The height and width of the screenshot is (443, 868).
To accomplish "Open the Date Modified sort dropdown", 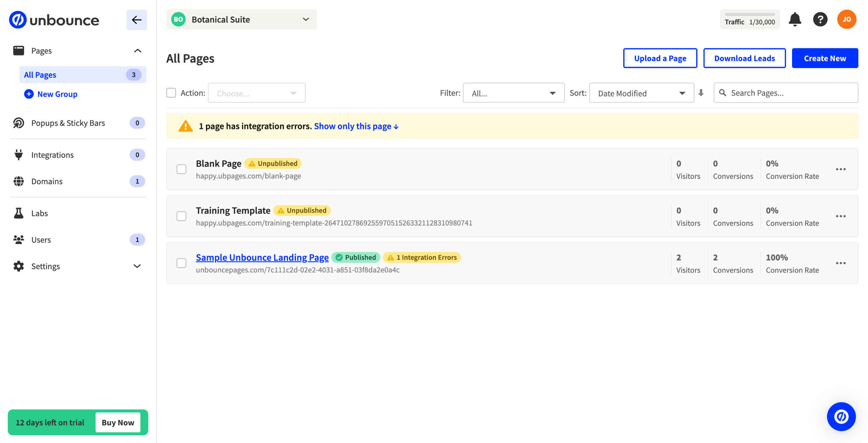I will [641, 93].
